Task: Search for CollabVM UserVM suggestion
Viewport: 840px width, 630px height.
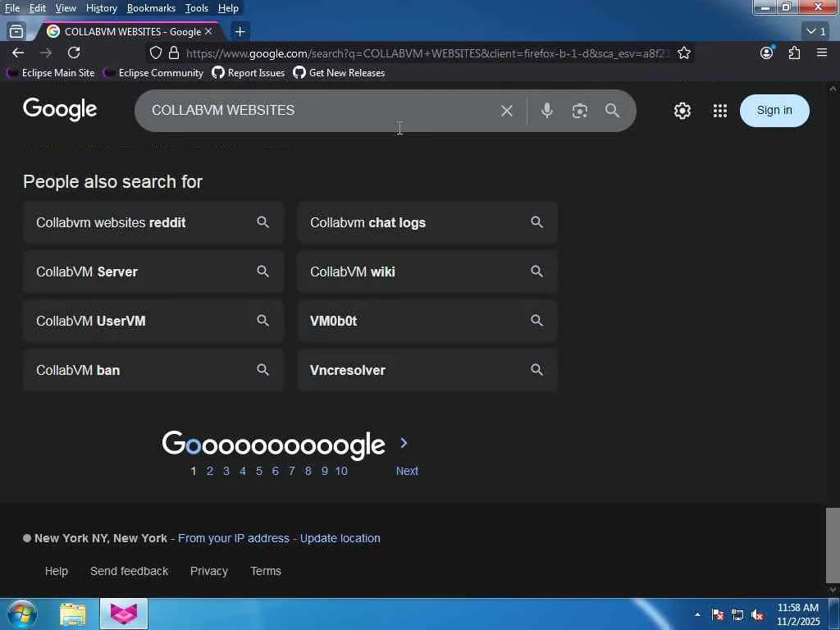Action: 153,321
